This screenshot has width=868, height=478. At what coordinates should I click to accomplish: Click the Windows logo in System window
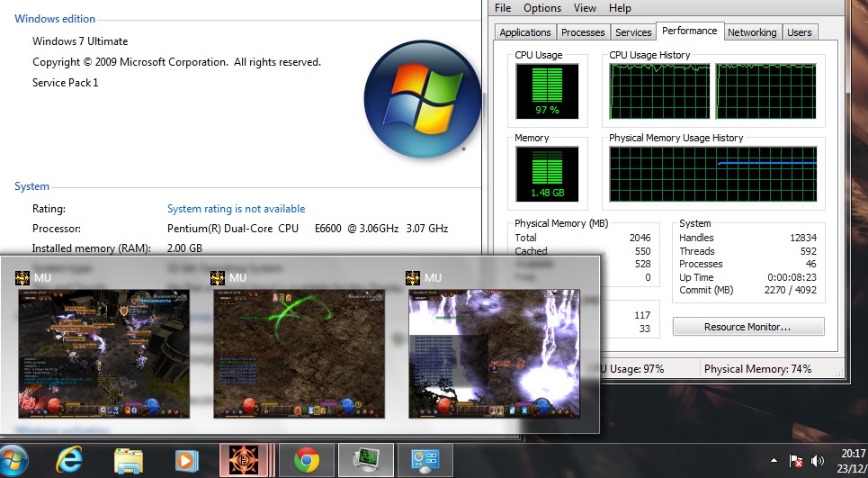tap(422, 99)
